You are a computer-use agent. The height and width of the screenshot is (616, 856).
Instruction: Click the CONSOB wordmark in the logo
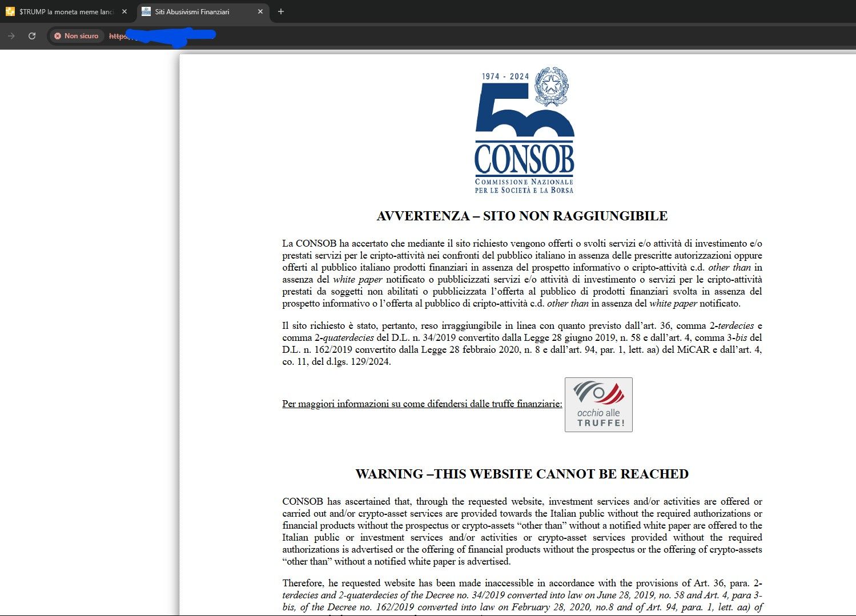(524, 159)
